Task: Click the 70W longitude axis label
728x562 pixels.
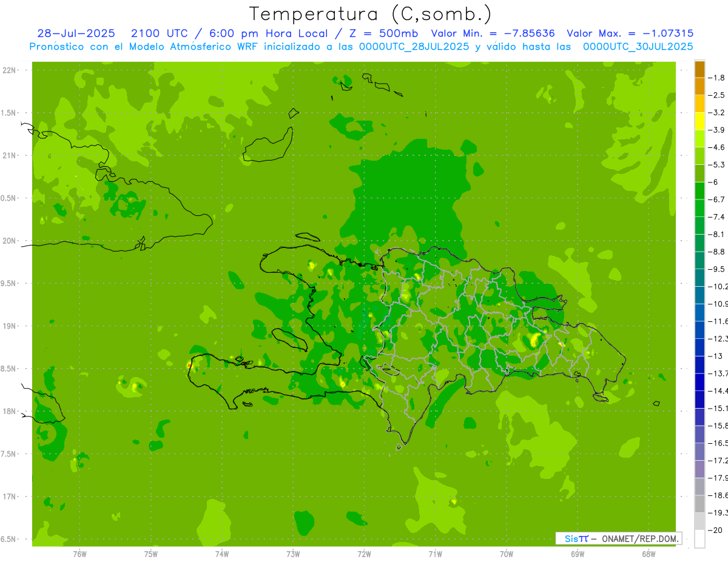Action: coord(506,554)
